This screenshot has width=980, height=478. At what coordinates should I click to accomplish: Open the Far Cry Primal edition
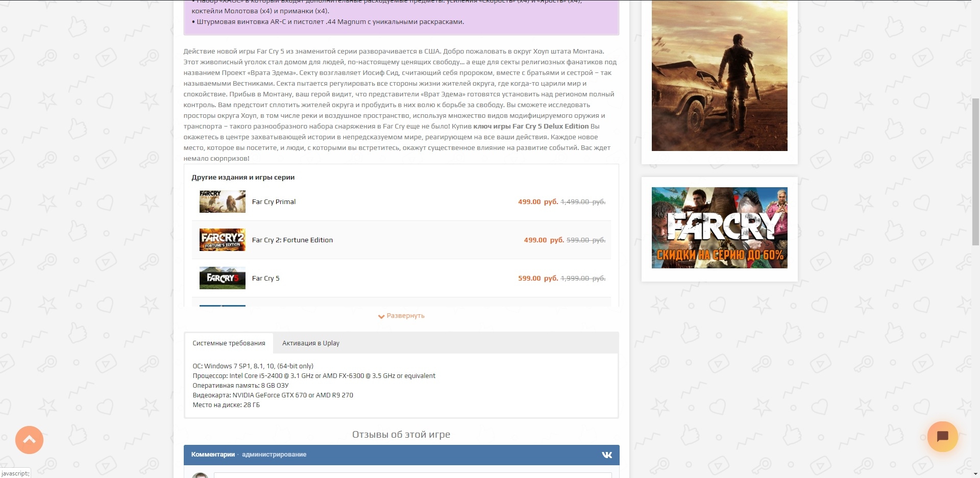point(274,202)
